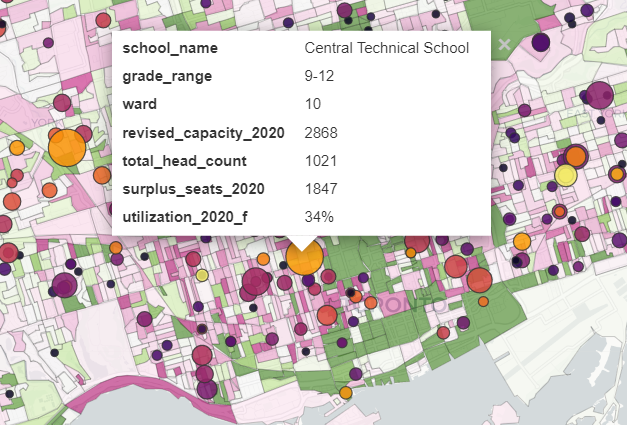The height and width of the screenshot is (425, 627).
Task: Select large purple marker in top-right area
Action: point(599,95)
